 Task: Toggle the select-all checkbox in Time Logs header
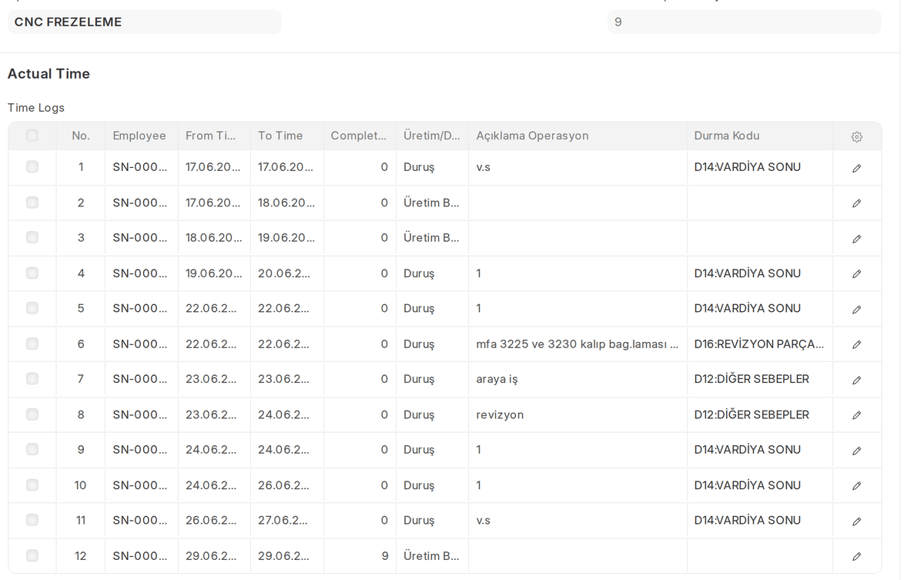point(32,136)
